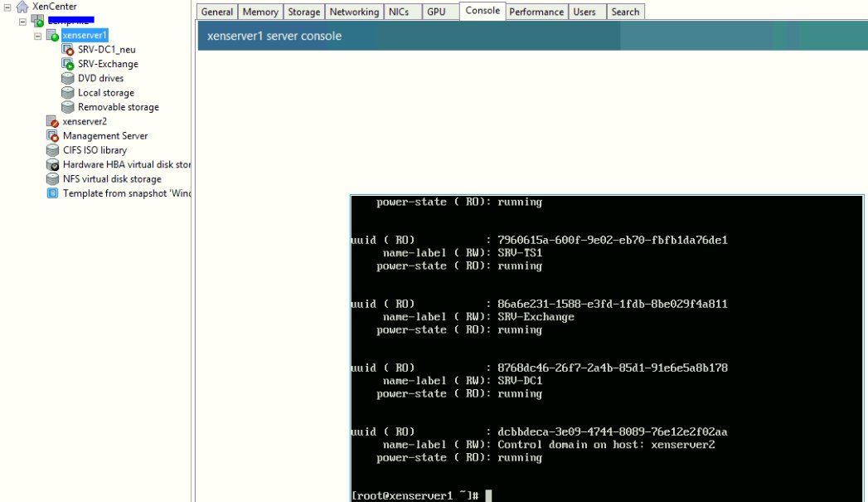Click the SRV-DC1_neu VM icon
This screenshot has width=868, height=502.
pyautogui.click(x=67, y=50)
